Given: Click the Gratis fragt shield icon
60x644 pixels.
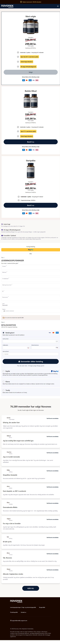Looking at the screenshot, I should [x=2, y=224].
